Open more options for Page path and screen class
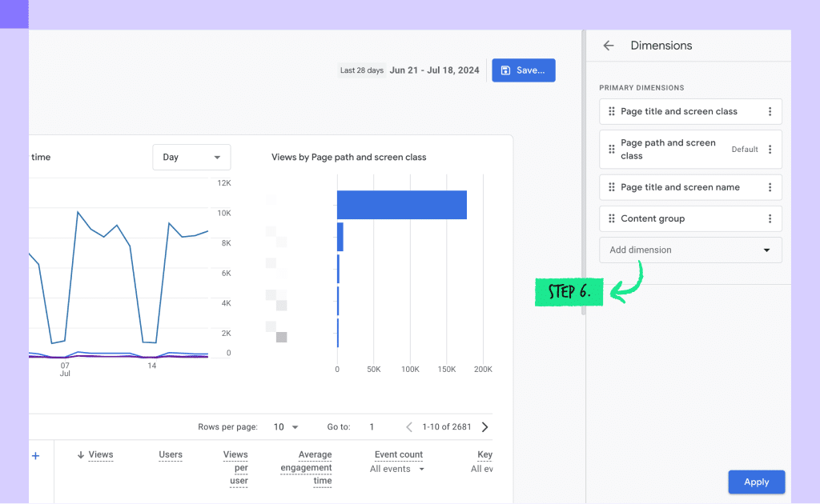The height and width of the screenshot is (504, 820). click(x=770, y=150)
